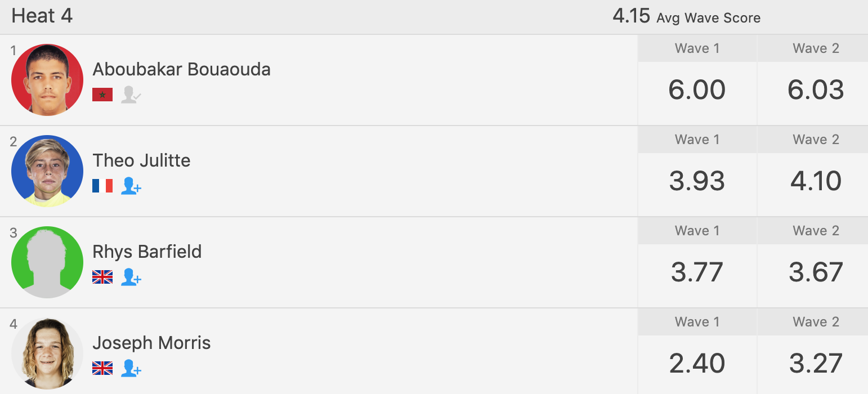The image size is (868, 394).
Task: Click Morocco flag under Aboubakar Bouaouda
Action: coord(102,95)
